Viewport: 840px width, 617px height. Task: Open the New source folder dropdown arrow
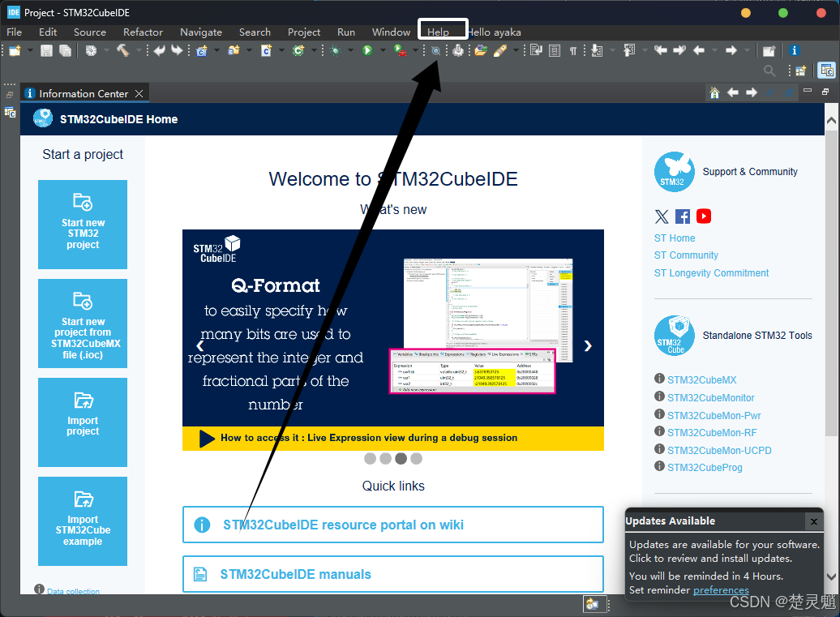(249, 50)
